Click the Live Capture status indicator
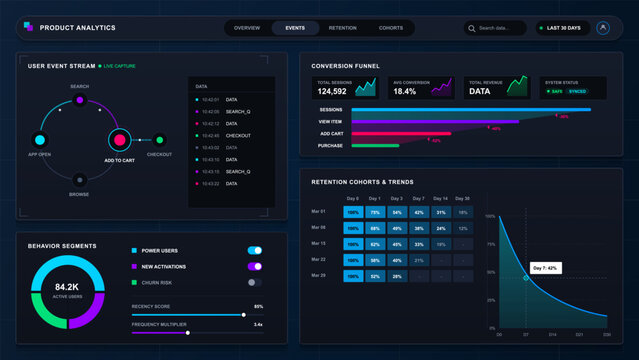The height and width of the screenshot is (360, 639). pos(117,66)
